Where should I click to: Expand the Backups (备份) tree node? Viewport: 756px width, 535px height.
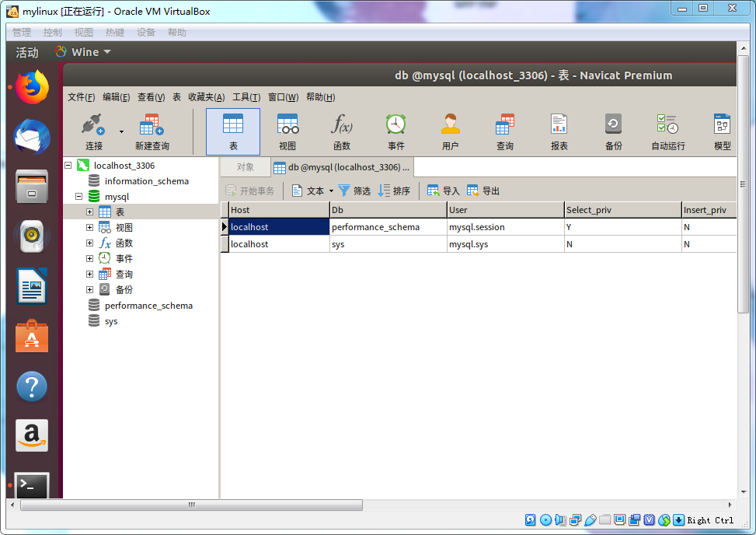click(x=89, y=289)
